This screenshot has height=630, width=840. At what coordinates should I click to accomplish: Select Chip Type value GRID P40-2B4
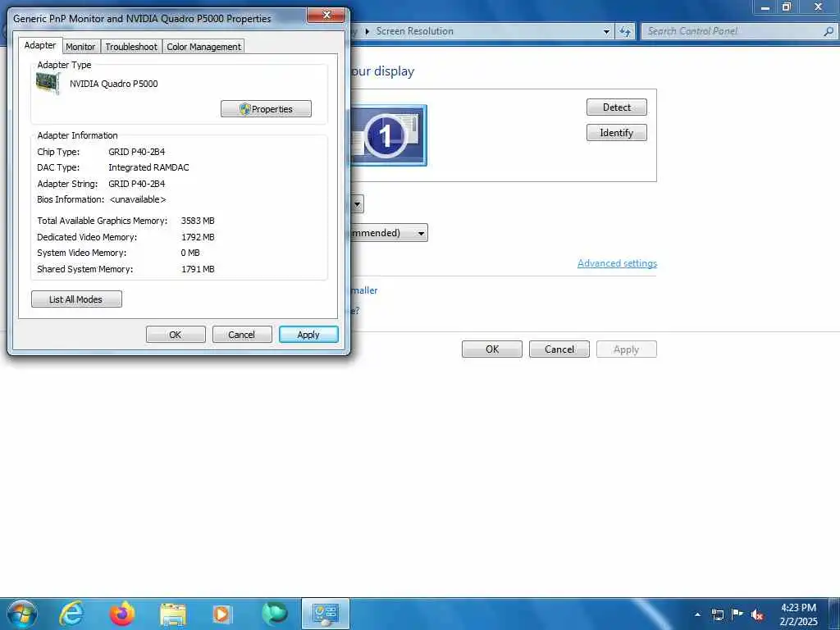137,152
